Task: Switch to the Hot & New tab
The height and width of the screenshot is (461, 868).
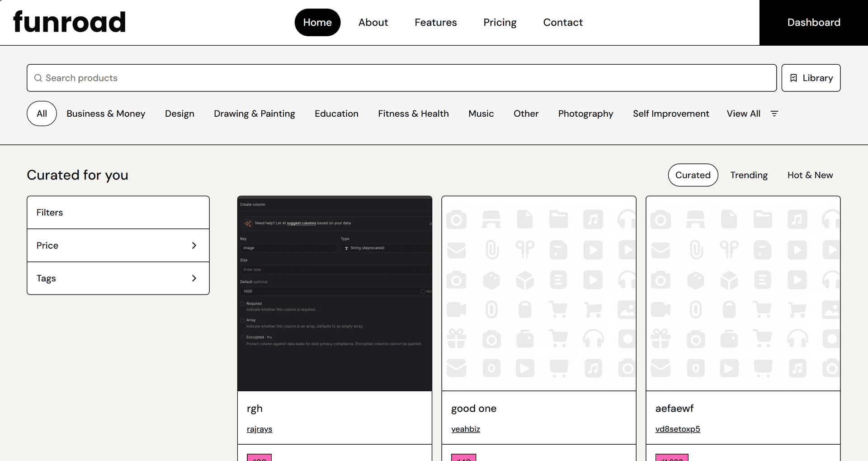Action: click(x=810, y=175)
